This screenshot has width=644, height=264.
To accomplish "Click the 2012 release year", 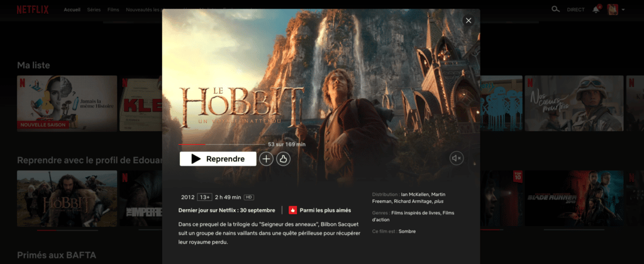I will 187,197.
